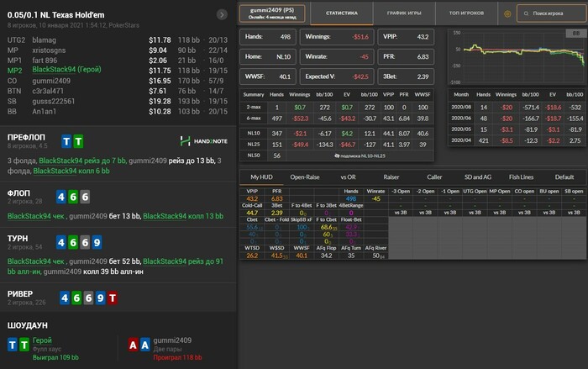Click the Winnings: -$51.6 stat box

pos(337,37)
